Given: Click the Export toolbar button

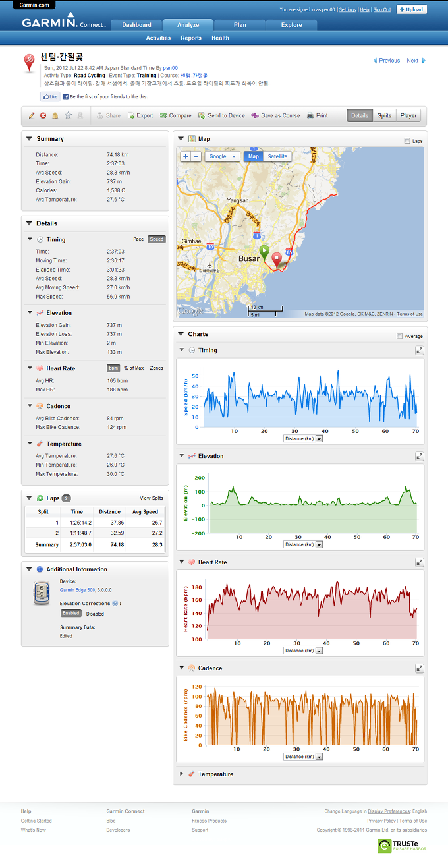Looking at the screenshot, I should pyautogui.click(x=140, y=115).
